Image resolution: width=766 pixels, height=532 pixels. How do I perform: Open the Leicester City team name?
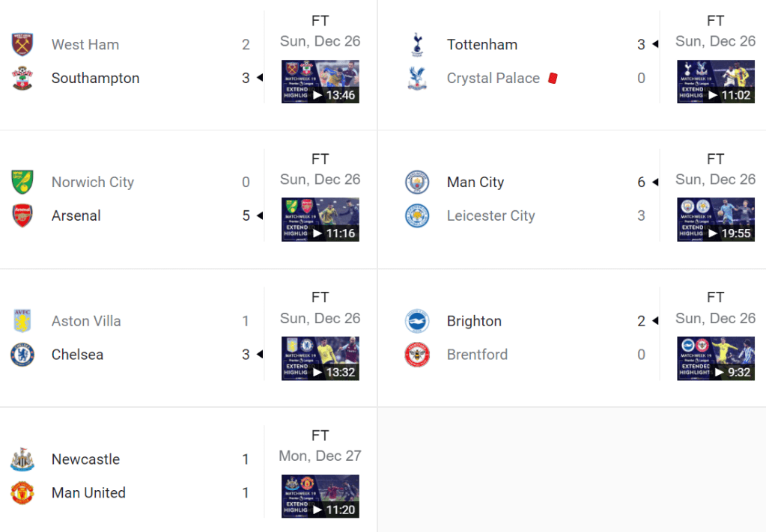coord(490,215)
